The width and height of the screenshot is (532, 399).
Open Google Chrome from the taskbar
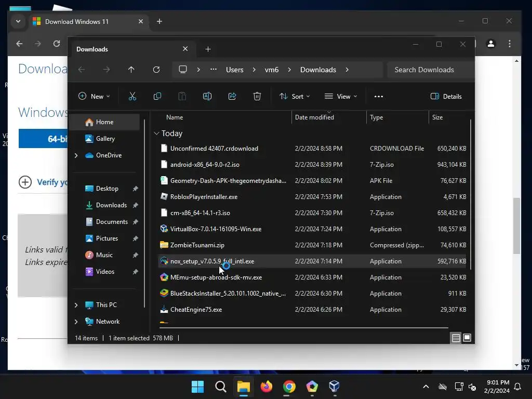tap(289, 387)
